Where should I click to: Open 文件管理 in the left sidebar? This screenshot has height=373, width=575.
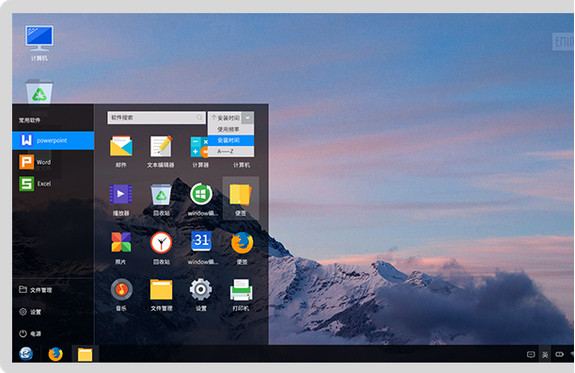click(35, 290)
